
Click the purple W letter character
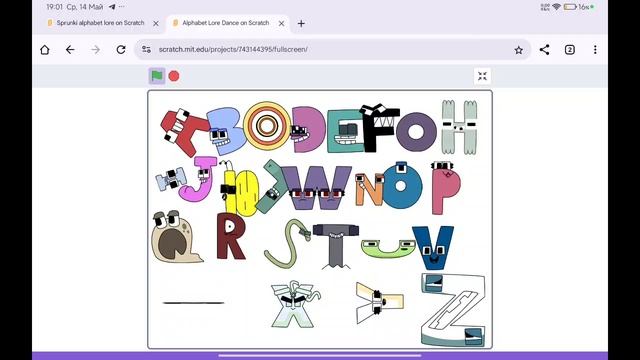coord(316,187)
